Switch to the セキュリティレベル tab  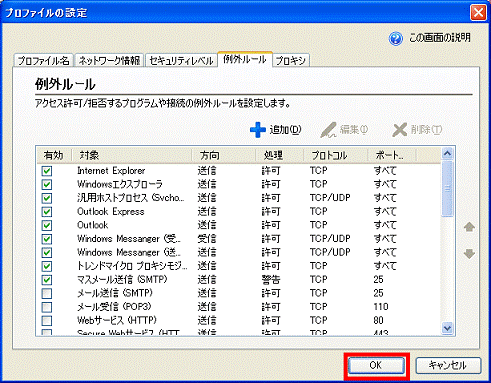[x=181, y=61]
